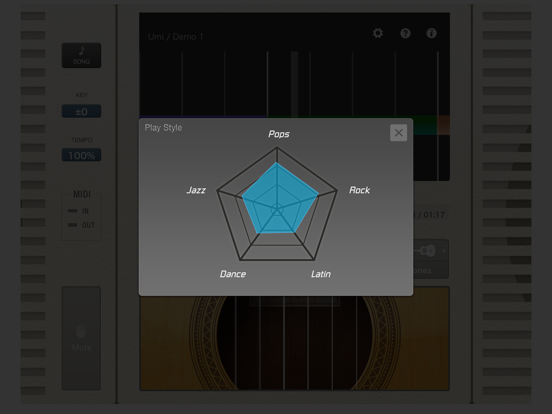
Task: Select the Dance label on radar chart
Action: tap(233, 274)
